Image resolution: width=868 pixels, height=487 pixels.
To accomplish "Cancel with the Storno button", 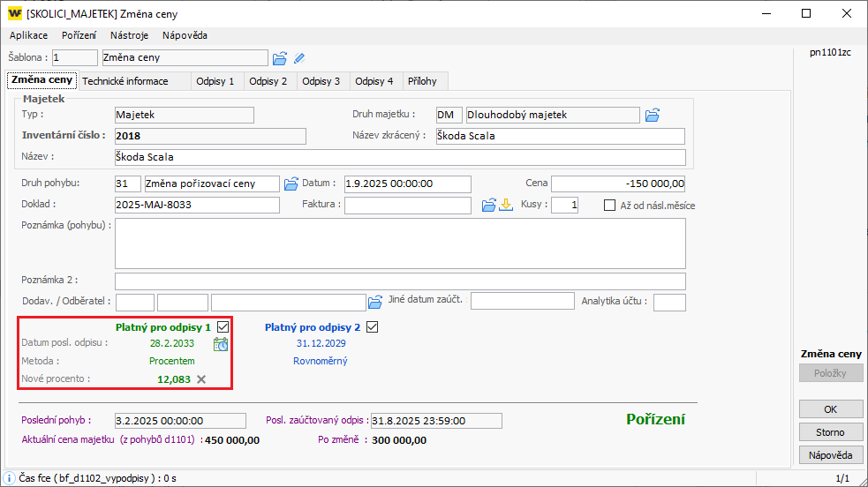I will (830, 432).
